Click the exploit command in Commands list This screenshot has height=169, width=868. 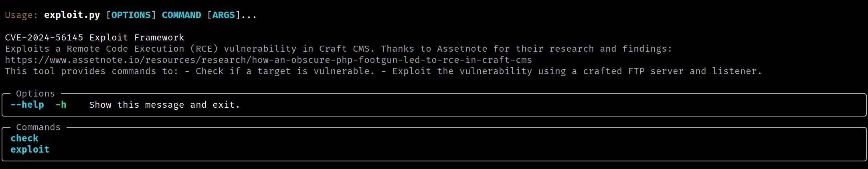30,150
